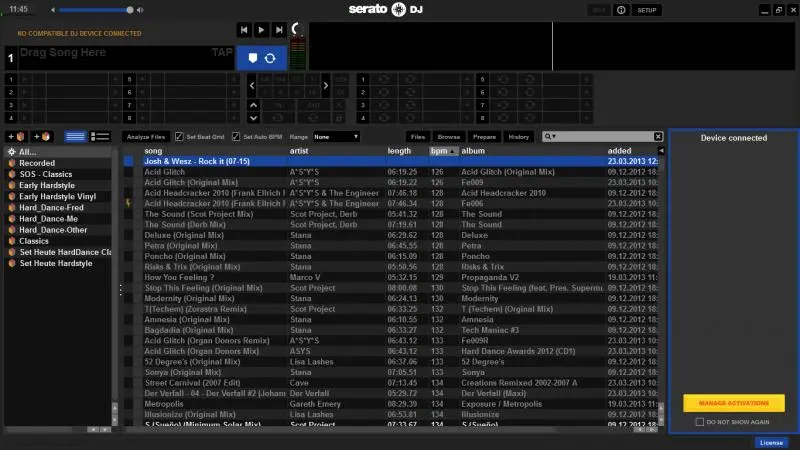This screenshot has width=800, height=450.
Task: Click the first add crate icon
Action: (16, 136)
